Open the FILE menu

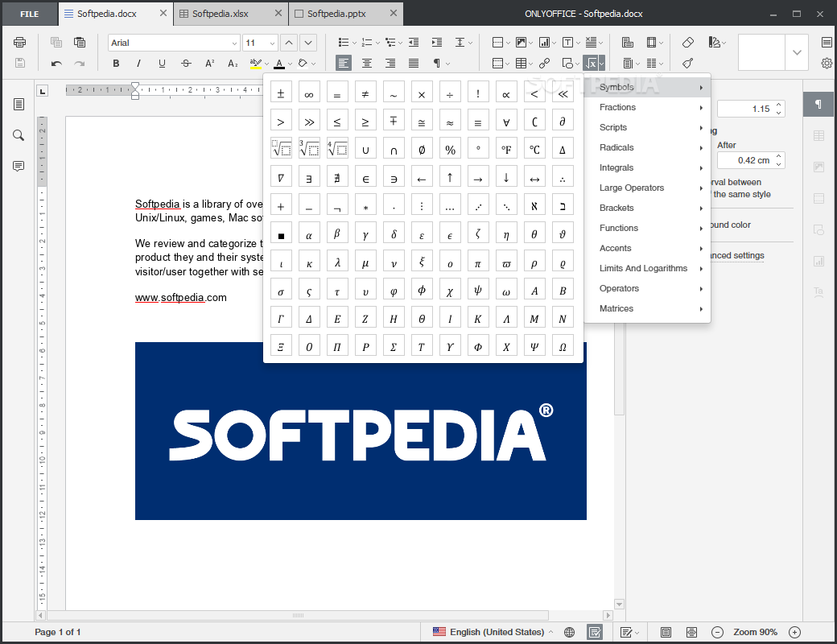click(x=29, y=14)
